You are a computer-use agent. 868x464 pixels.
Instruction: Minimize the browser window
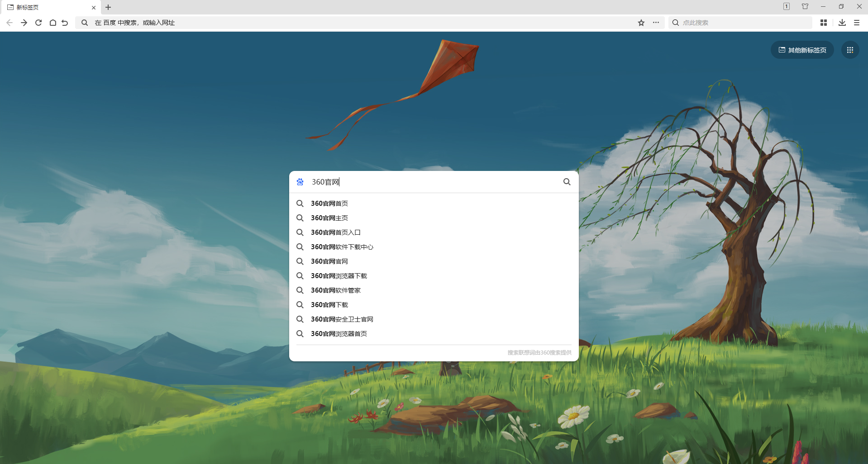click(x=823, y=6)
